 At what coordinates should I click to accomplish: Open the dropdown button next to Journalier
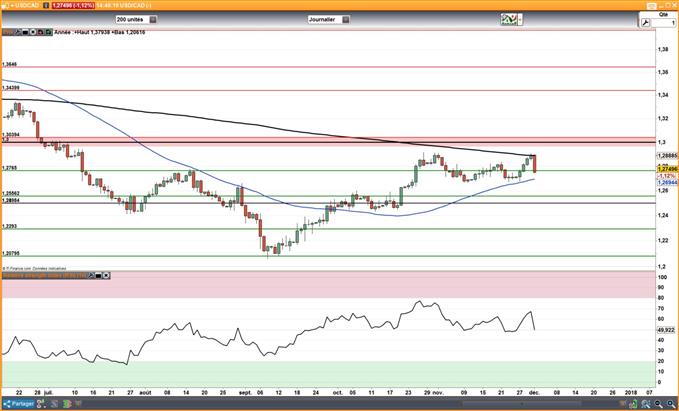tap(346, 19)
